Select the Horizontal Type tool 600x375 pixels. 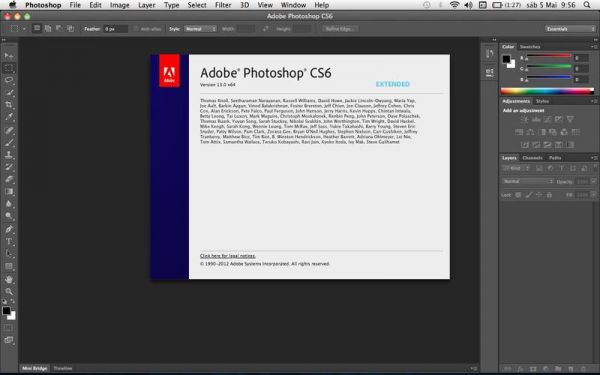click(x=9, y=241)
